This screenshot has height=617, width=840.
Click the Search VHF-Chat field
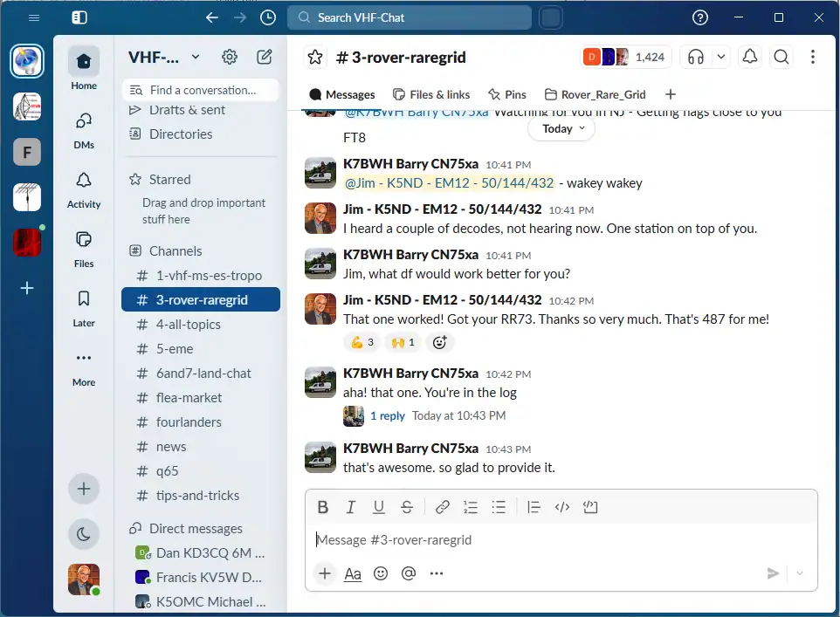pos(410,17)
